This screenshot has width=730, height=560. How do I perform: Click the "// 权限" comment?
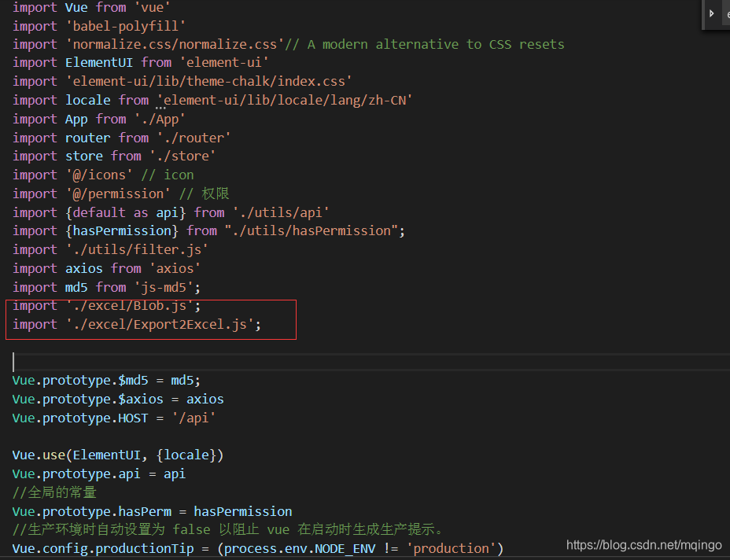pos(204,193)
